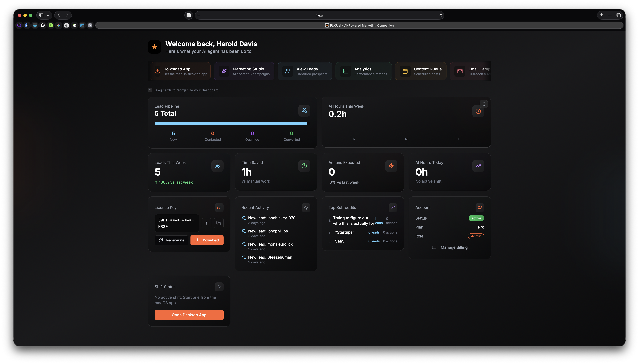Regenerate the license key

click(171, 240)
